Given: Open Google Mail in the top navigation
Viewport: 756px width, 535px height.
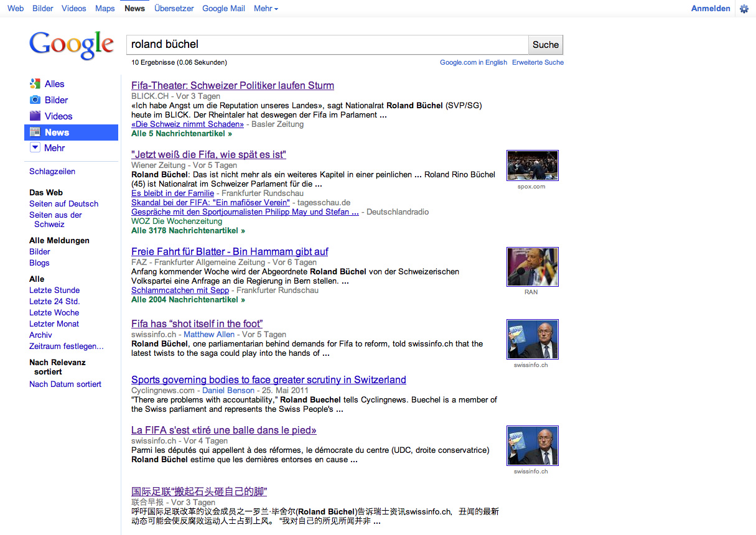Looking at the screenshot, I should pos(224,9).
